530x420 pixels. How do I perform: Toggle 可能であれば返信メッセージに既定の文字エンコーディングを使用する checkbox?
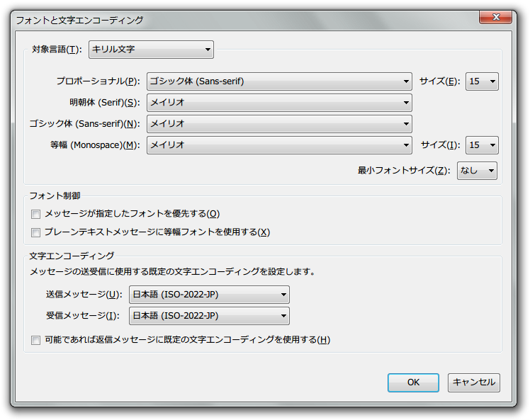tap(36, 340)
